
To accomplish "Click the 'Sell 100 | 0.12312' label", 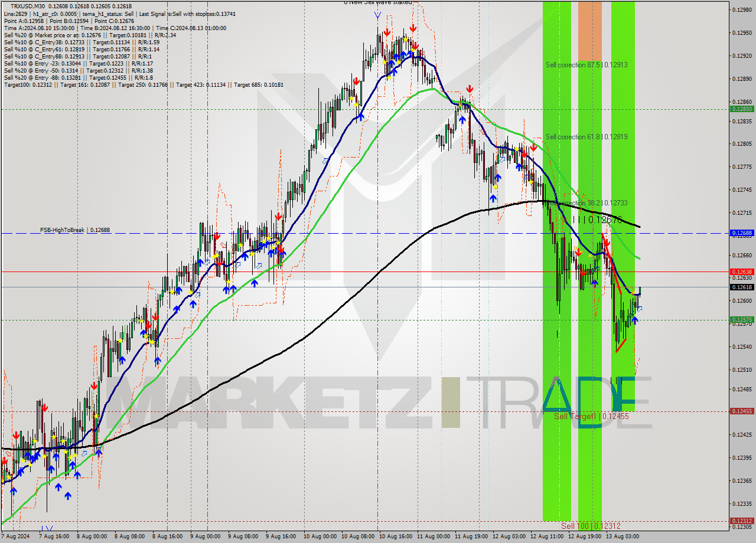I will 591,525.
